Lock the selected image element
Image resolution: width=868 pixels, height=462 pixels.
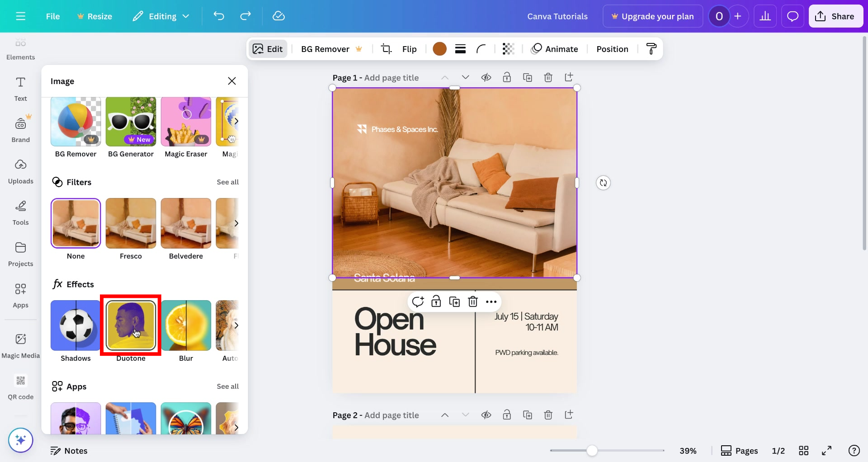point(436,302)
